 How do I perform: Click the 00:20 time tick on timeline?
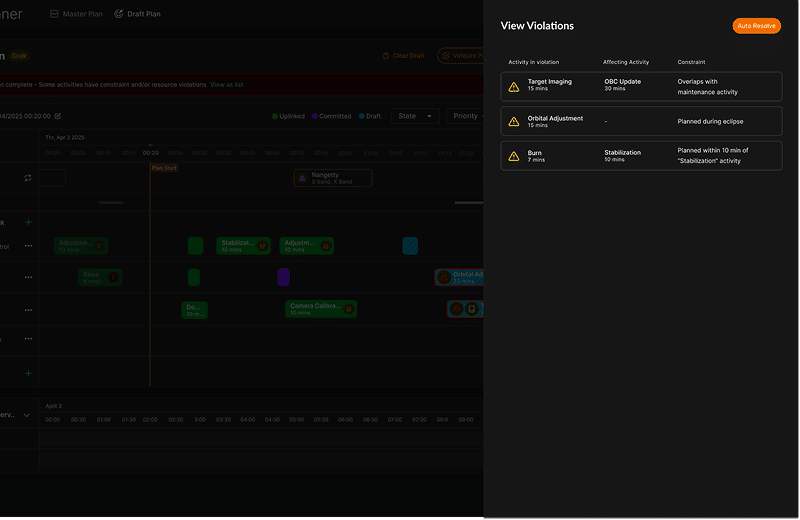click(x=150, y=153)
